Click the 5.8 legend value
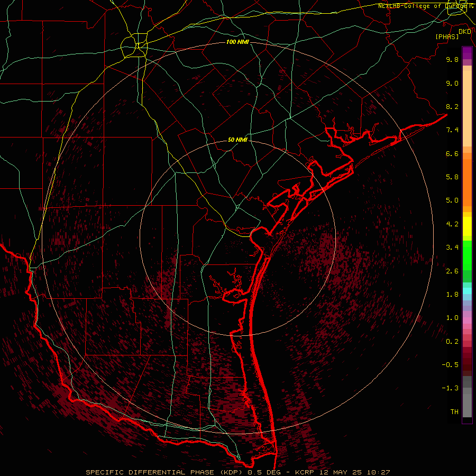This screenshot has height=476, width=476. pyautogui.click(x=452, y=177)
